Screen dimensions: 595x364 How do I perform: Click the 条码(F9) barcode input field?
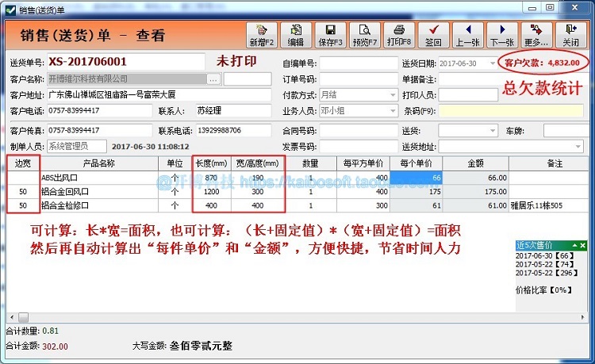(x=511, y=111)
